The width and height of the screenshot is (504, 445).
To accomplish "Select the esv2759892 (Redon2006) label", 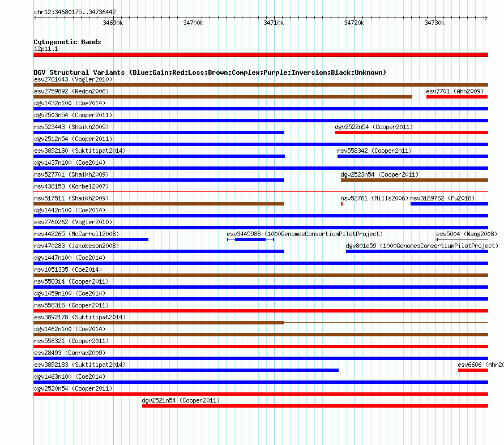I will (x=71, y=91).
